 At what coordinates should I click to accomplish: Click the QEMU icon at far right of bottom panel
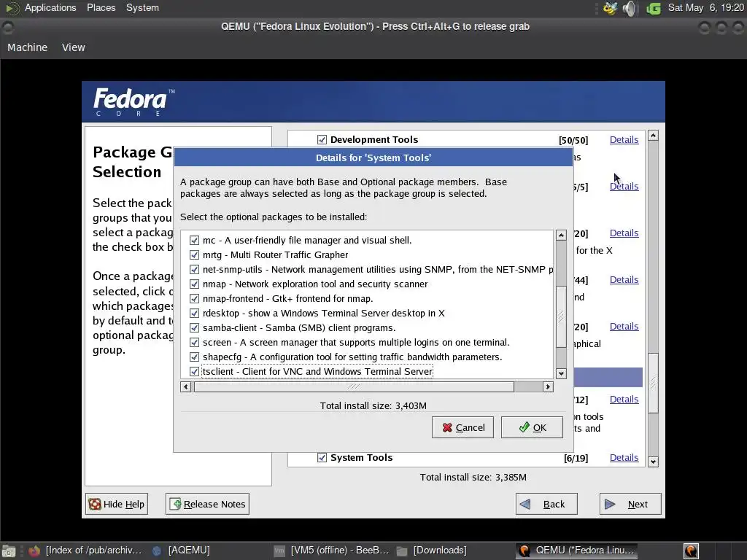[x=691, y=551]
